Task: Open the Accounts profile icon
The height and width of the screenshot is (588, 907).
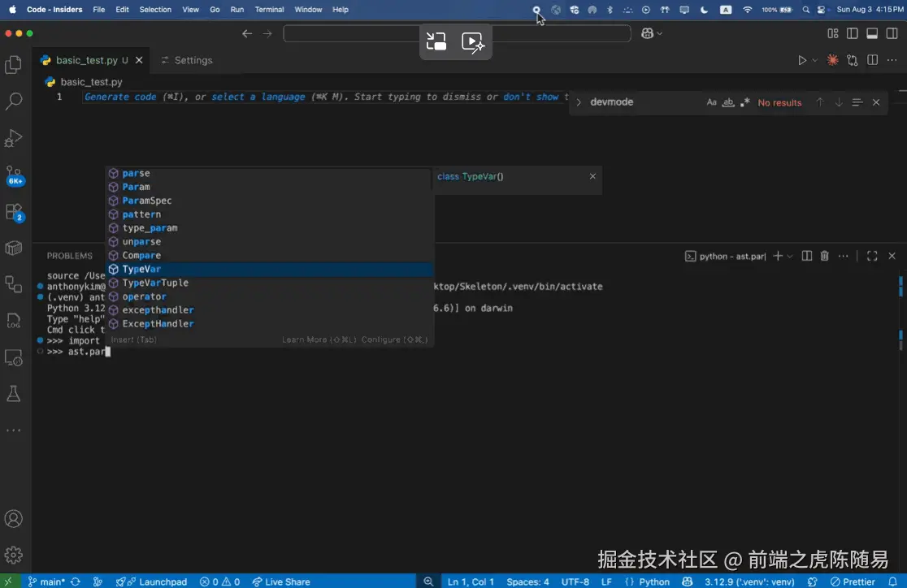Action: (x=14, y=519)
